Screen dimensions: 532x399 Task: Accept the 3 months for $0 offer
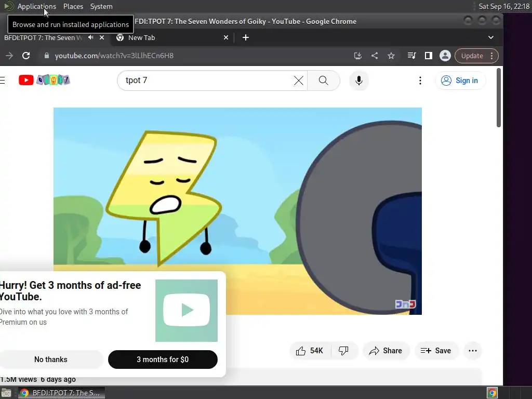tap(163, 360)
